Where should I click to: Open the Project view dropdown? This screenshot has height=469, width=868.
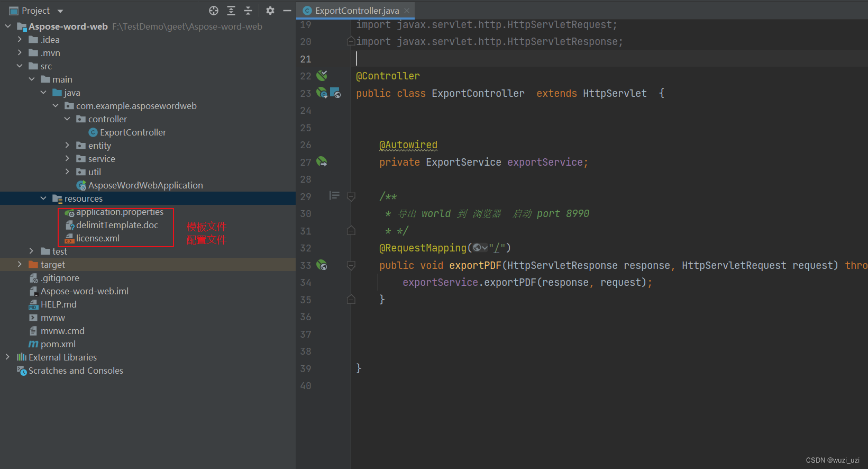point(60,11)
